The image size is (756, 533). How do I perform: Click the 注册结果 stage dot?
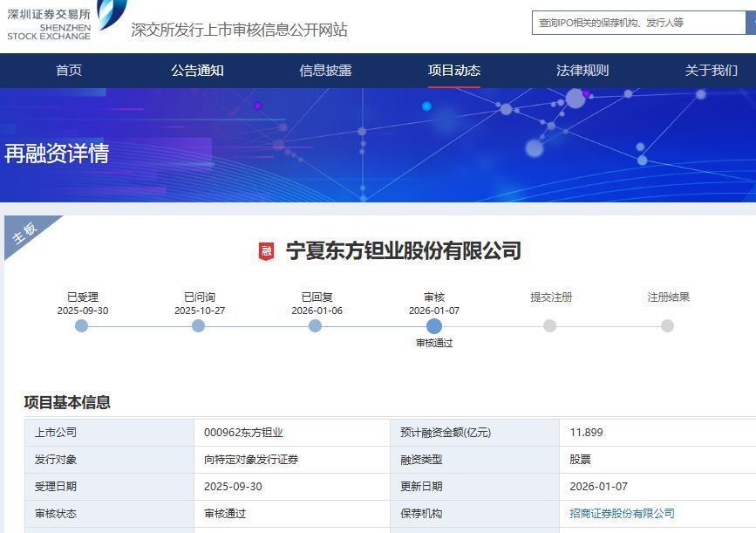666,326
